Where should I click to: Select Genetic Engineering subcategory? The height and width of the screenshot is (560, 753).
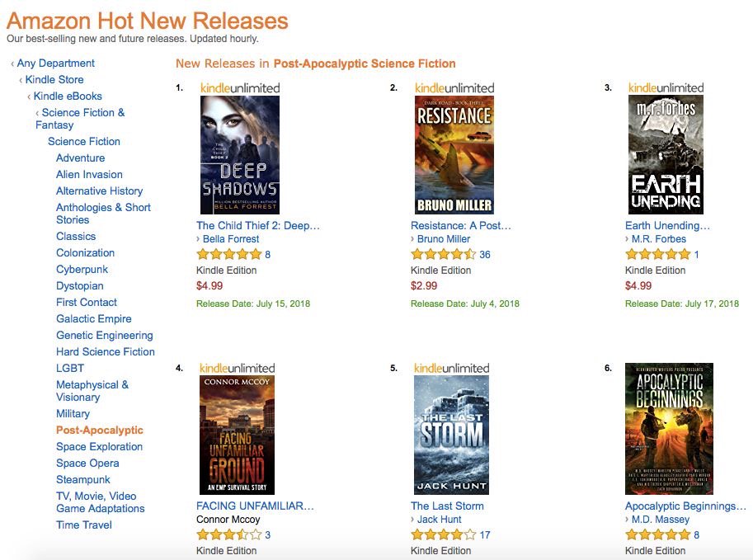(105, 335)
